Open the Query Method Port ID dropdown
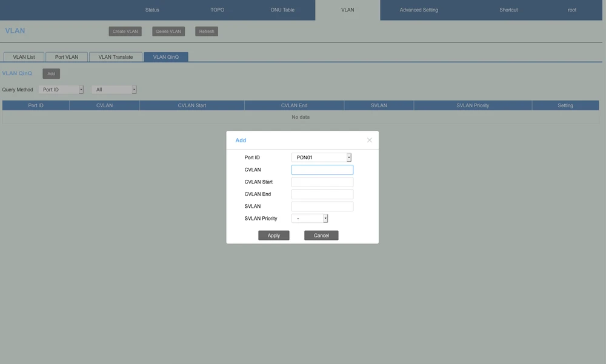This screenshot has height=364, width=606. point(61,90)
